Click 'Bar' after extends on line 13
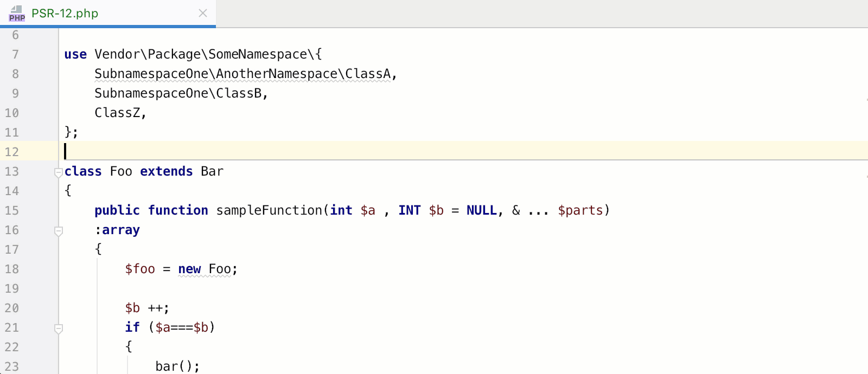Image resolution: width=868 pixels, height=374 pixels. (212, 171)
